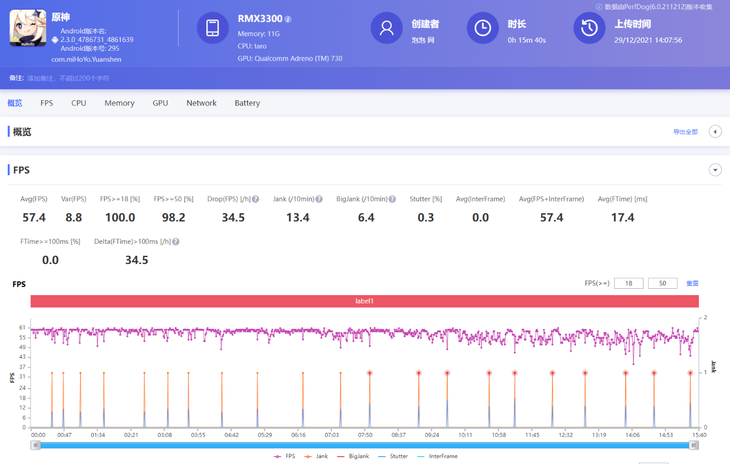Viewport: 730px width, 464px height.
Task: Toggle the Stutter series in chart legend
Action: (393, 456)
